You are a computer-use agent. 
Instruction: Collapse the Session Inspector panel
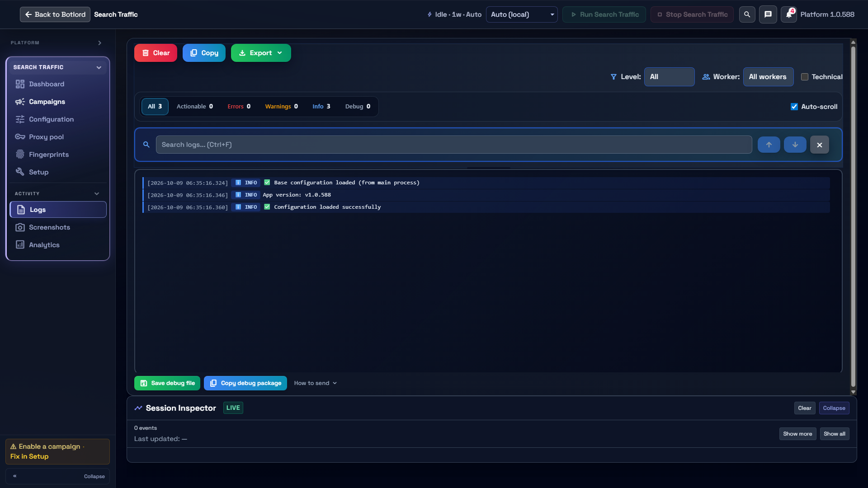[834, 408]
